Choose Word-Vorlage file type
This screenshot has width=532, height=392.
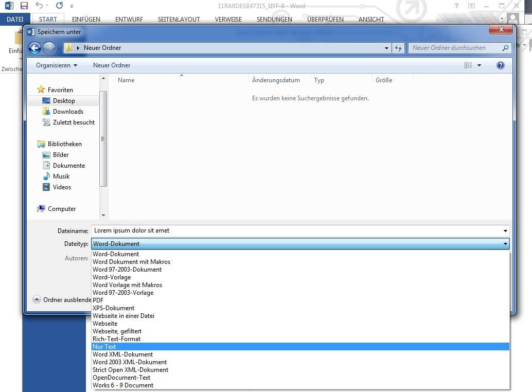300,277
